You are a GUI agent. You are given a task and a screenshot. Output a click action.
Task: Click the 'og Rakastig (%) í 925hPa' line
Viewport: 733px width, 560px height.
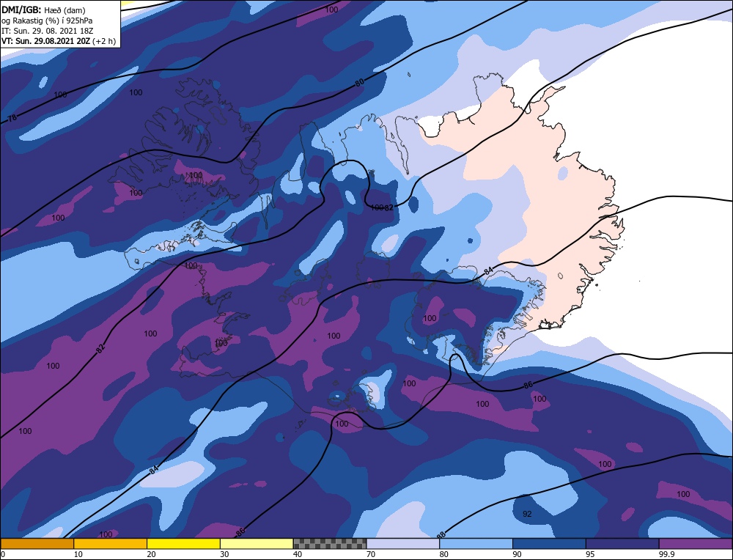tap(47, 20)
